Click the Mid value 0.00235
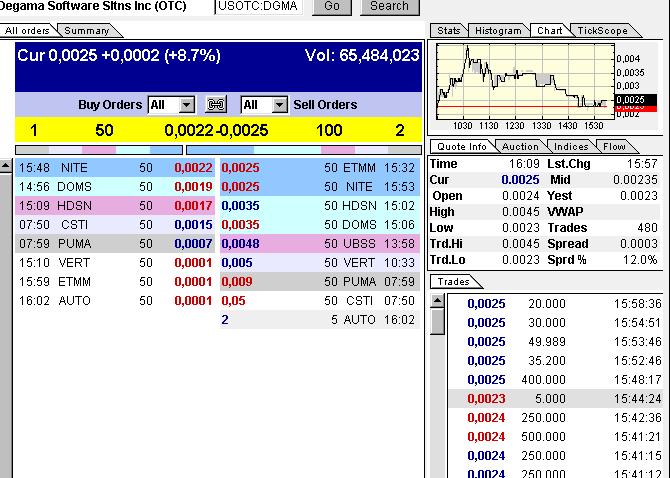This screenshot has height=478, width=670. pos(635,180)
